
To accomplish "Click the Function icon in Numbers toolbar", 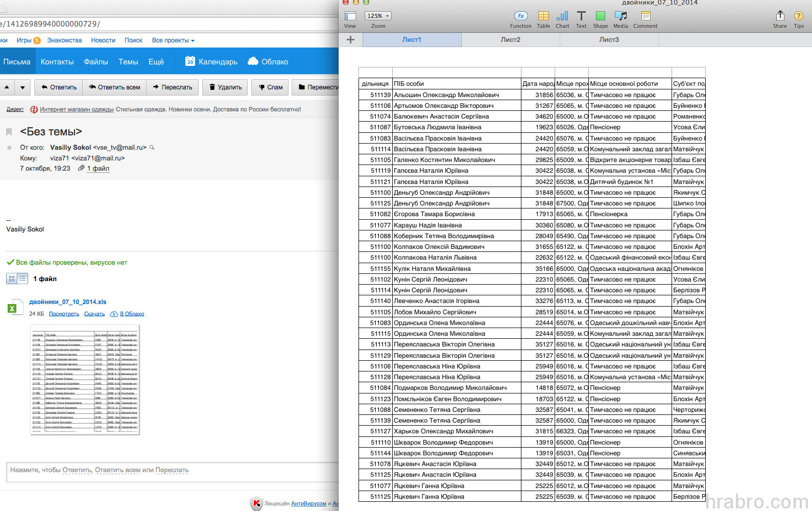I will tap(520, 16).
